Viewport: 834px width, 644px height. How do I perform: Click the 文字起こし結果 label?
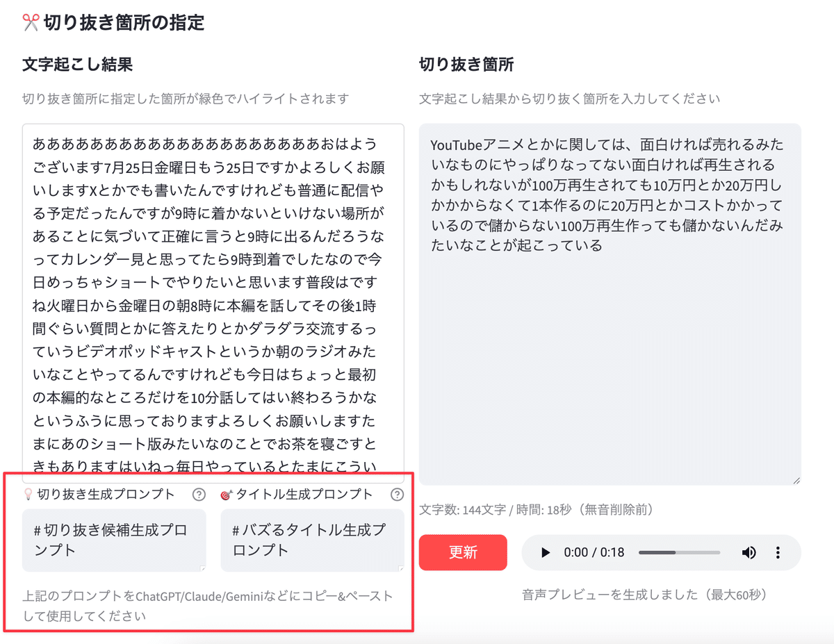point(77,65)
